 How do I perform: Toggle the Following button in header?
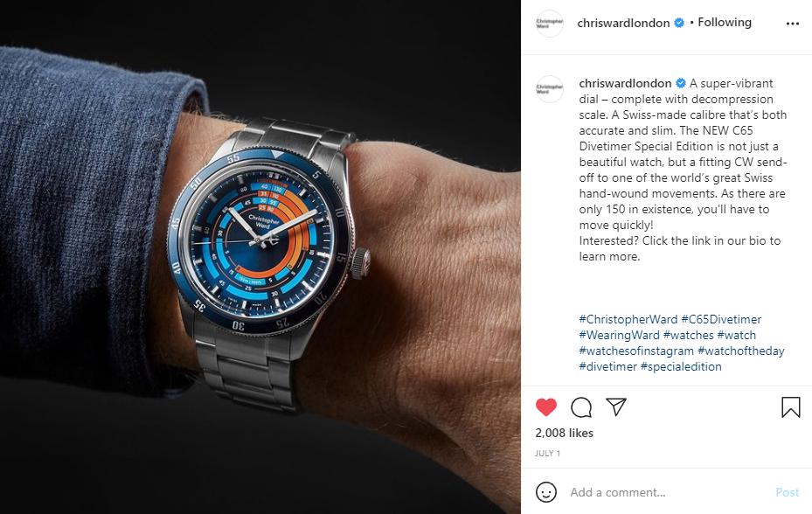(x=725, y=22)
